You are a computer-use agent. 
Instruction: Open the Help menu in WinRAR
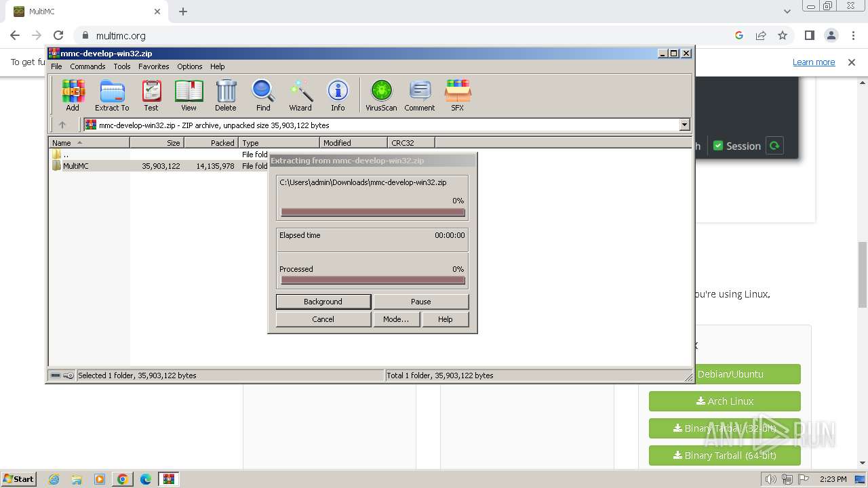pyautogui.click(x=217, y=66)
